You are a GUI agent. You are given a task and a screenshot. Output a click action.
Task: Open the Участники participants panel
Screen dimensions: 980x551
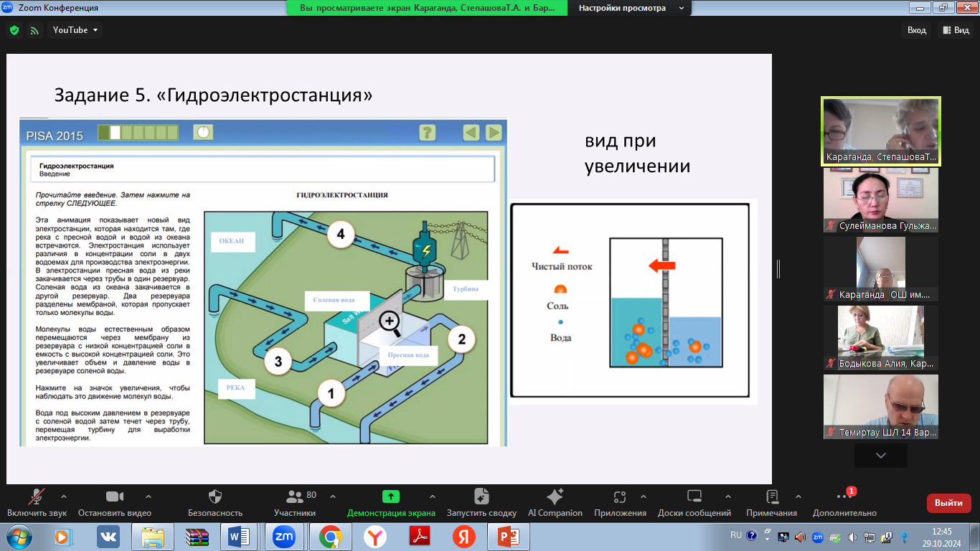tap(294, 497)
